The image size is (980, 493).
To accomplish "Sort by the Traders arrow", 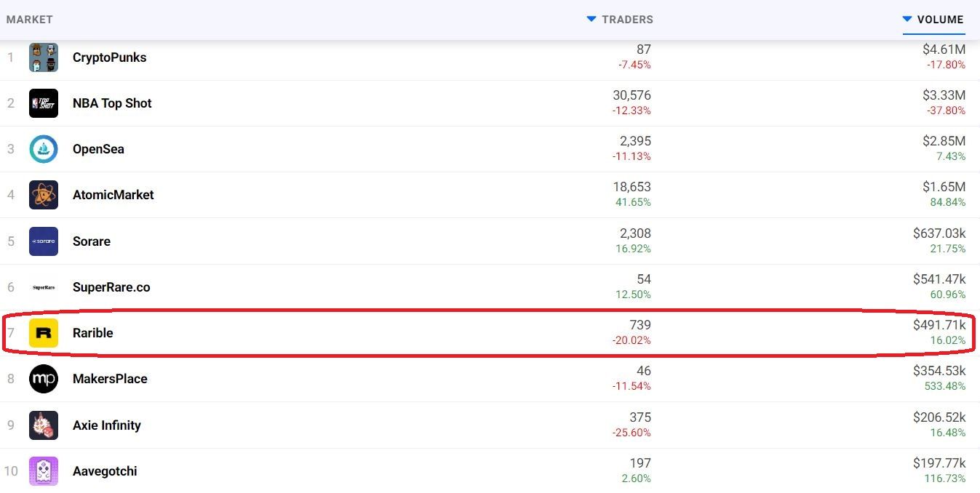I will 591,19.
